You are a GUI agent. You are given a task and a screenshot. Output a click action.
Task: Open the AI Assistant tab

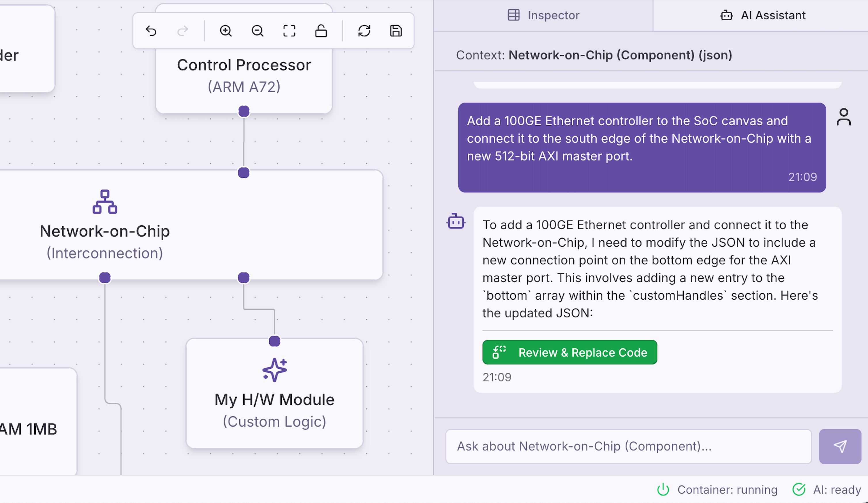point(763,16)
